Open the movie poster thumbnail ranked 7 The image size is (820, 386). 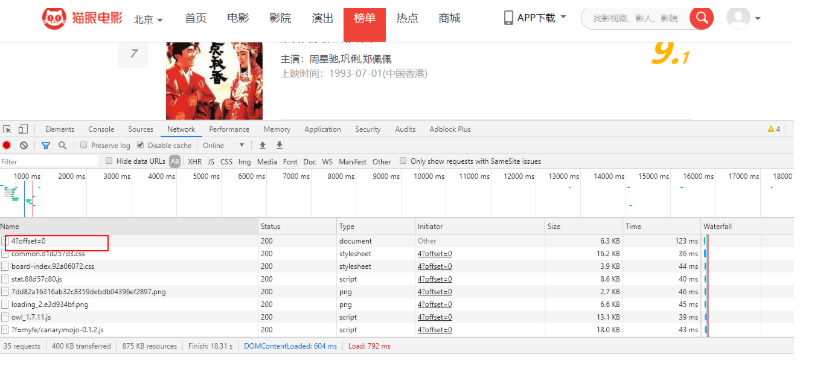click(214, 81)
